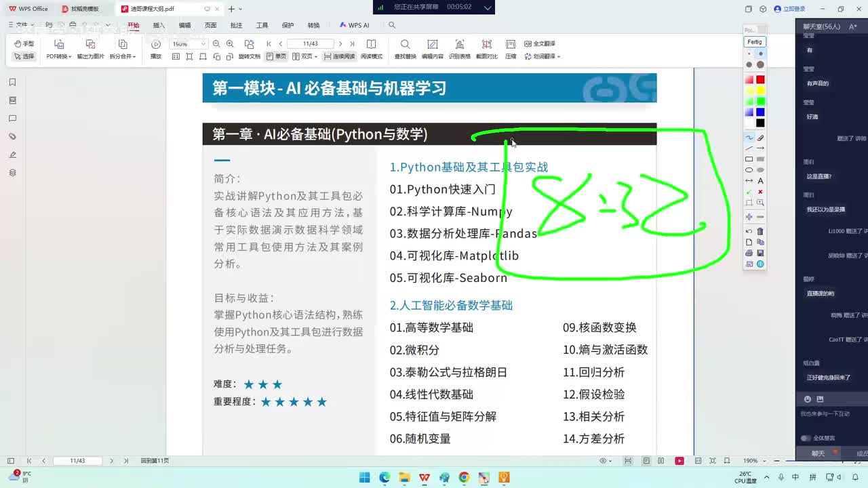Viewport: 868px width, 488px height.
Task: Select the arrow drawing tool
Action: (x=760, y=148)
